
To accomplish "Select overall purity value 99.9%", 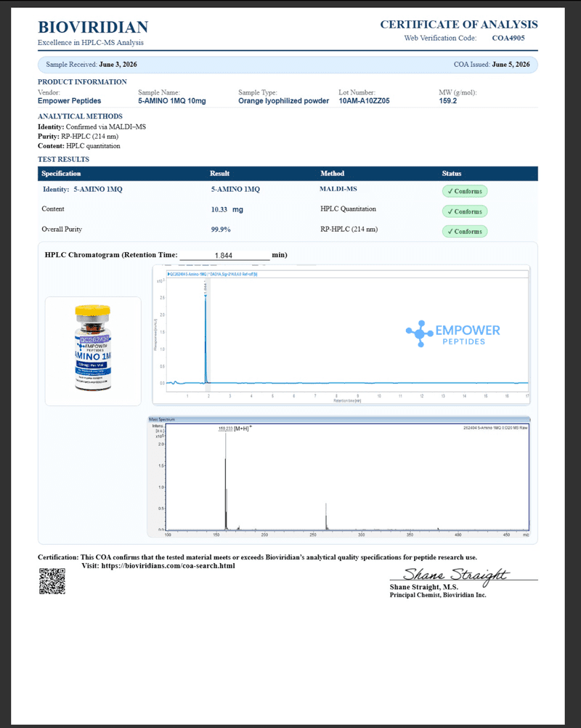I will tap(221, 230).
